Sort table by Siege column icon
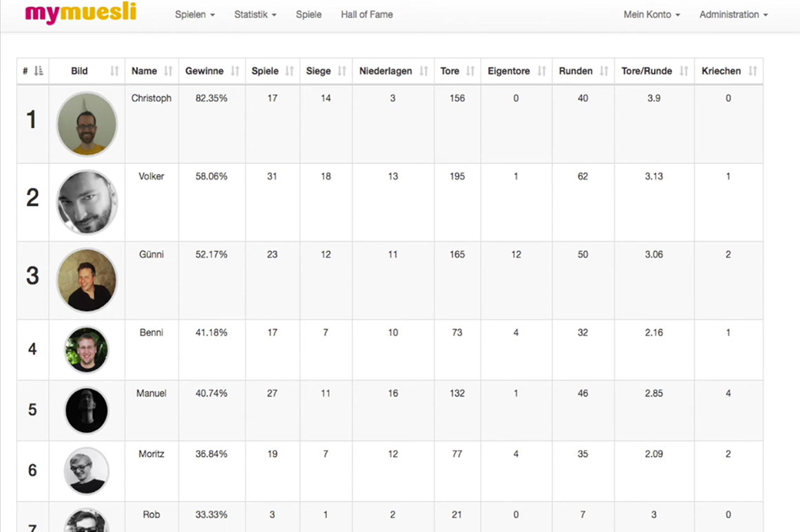800x532 pixels. [x=342, y=71]
